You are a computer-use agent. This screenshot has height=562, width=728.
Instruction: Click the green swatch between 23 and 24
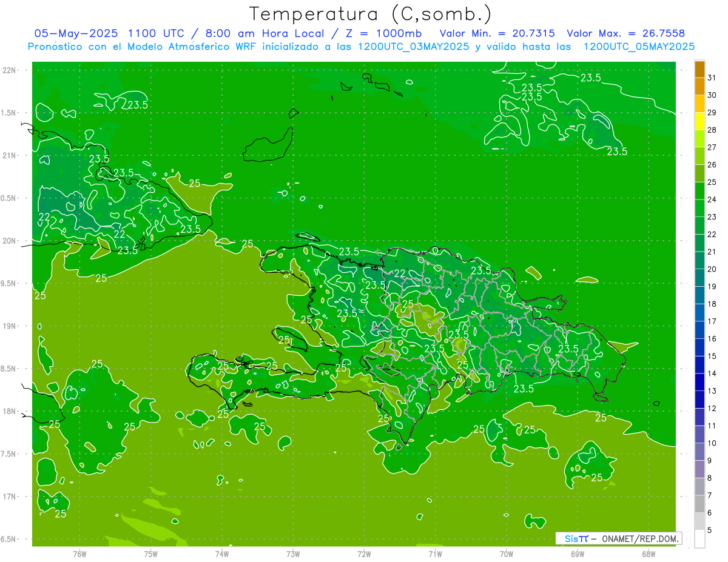pyautogui.click(x=699, y=208)
